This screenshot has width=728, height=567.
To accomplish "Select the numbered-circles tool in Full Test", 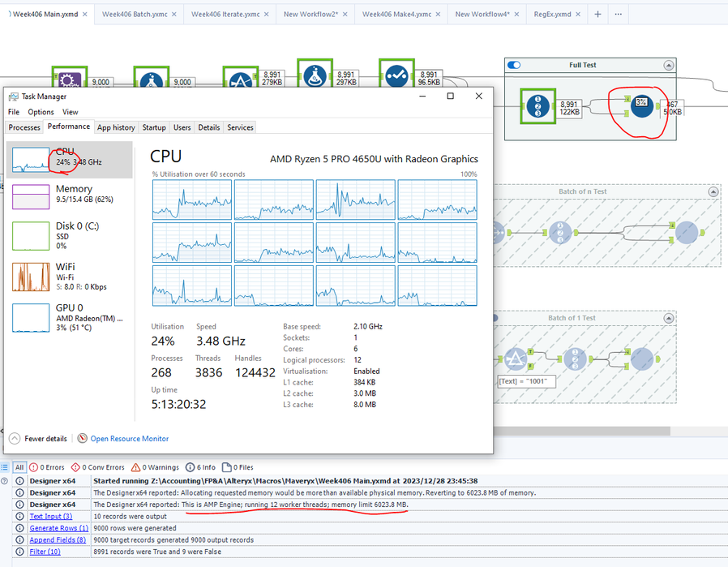I will tap(538, 107).
